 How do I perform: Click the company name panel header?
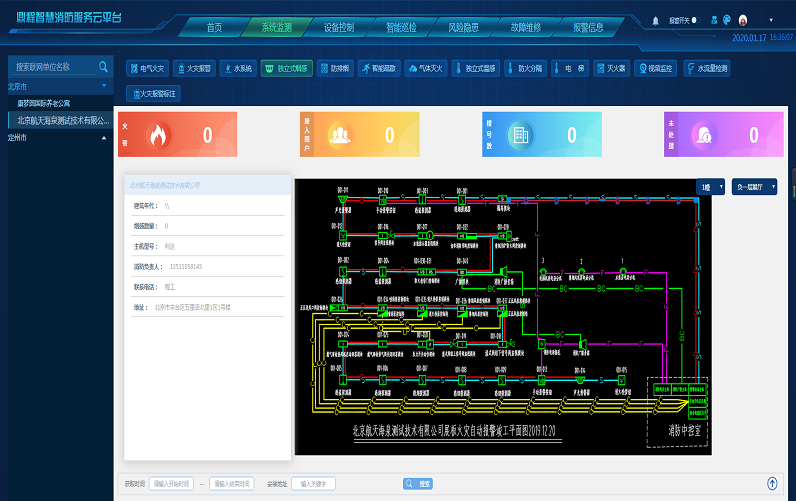pos(208,185)
